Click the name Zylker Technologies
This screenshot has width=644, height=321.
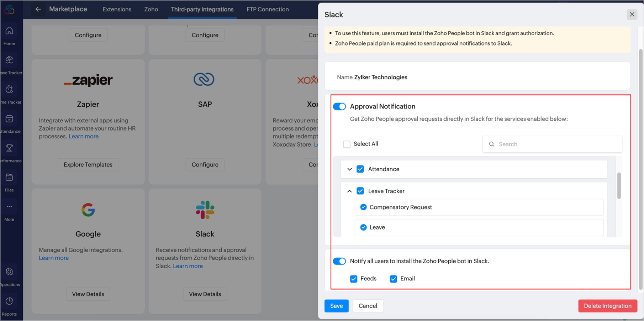[x=381, y=77]
